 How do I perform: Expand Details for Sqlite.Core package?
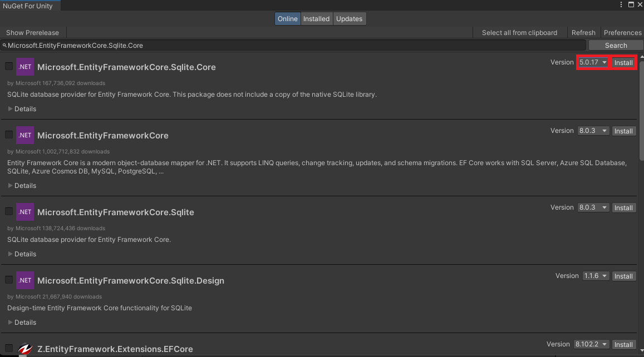coord(22,109)
